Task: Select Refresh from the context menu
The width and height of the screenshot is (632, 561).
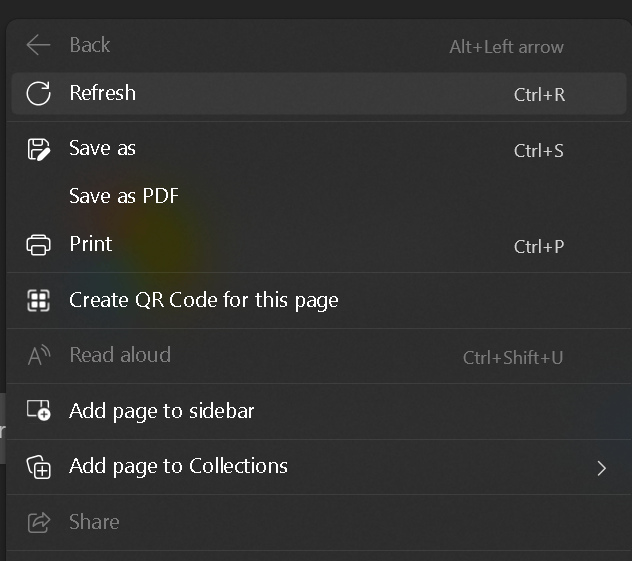Action: (x=102, y=93)
